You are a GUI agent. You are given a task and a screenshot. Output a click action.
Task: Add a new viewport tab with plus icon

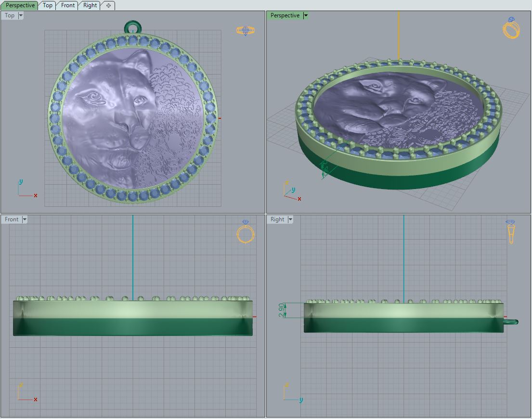coord(108,5)
